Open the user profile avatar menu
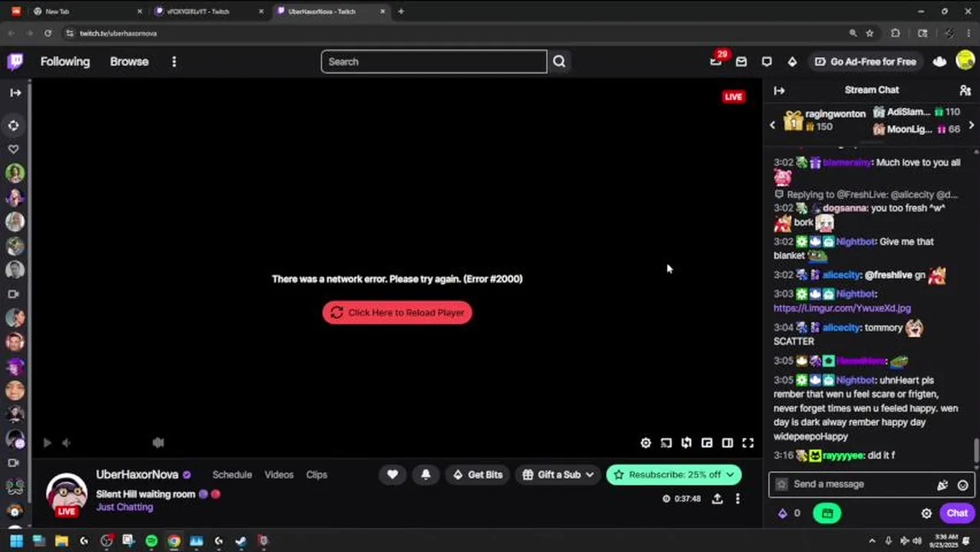This screenshot has width=980, height=552. click(x=965, y=61)
